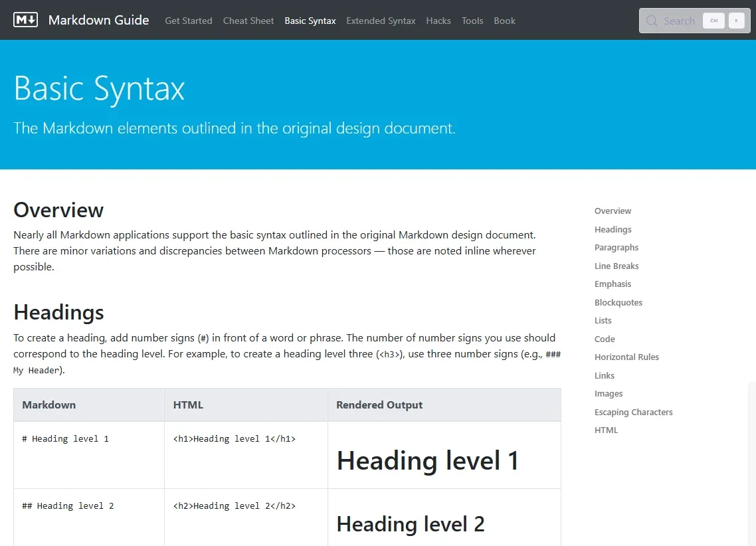Image resolution: width=756 pixels, height=546 pixels.
Task: Open the Markdown Guide home link
Action: coord(98,20)
